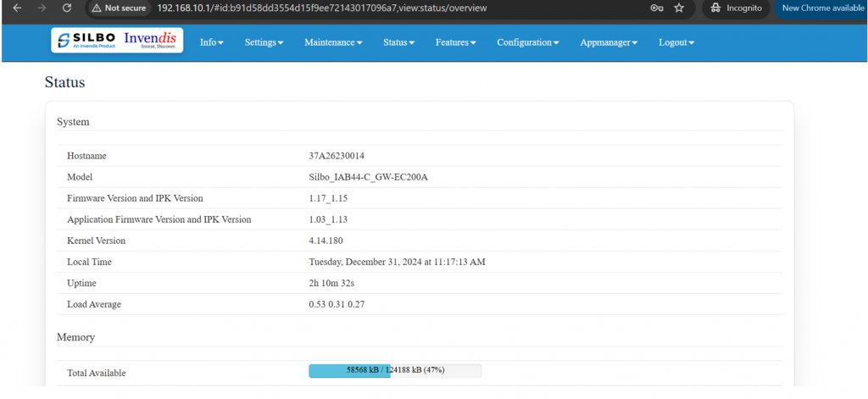Open the Info dropdown menu

[x=211, y=42]
